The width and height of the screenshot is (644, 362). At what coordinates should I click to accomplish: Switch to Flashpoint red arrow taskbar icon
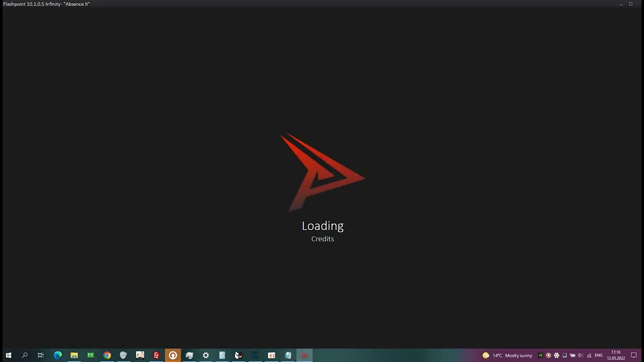point(304,355)
